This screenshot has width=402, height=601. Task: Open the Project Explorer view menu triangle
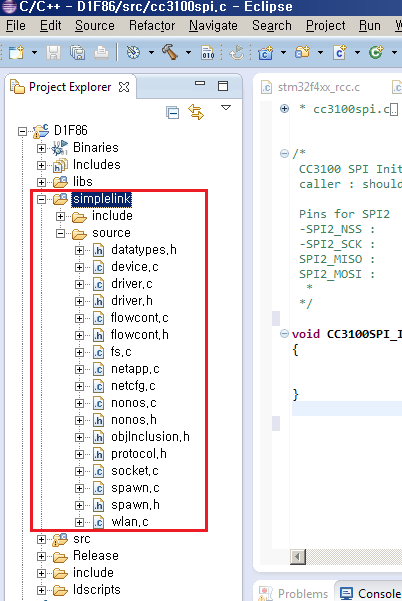click(226, 108)
